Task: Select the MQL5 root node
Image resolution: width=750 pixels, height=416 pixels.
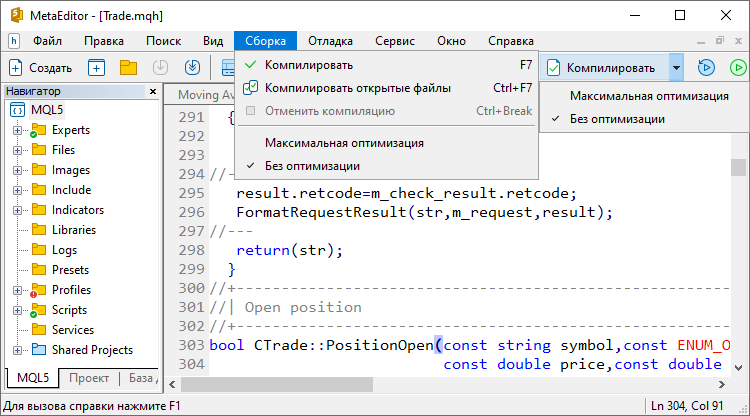Action: (47, 110)
